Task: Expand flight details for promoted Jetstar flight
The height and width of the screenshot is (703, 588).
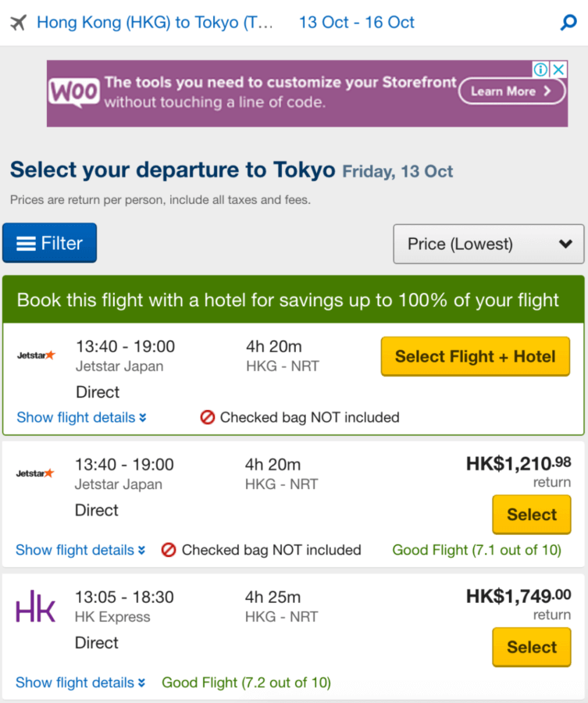Action: click(x=81, y=417)
